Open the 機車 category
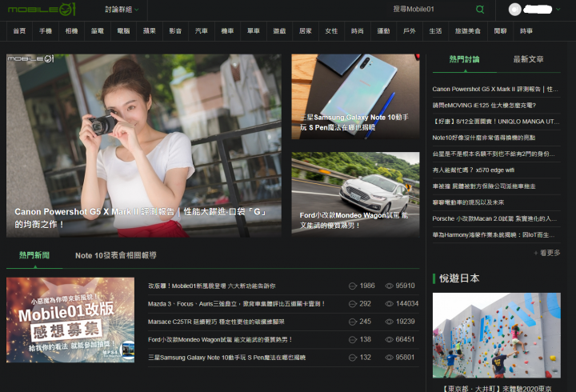Image resolution: width=576 pixels, height=392 pixels. point(227,31)
